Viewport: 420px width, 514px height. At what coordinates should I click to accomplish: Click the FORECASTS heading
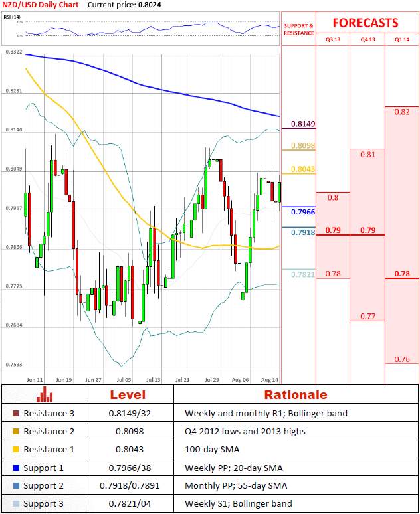point(365,23)
